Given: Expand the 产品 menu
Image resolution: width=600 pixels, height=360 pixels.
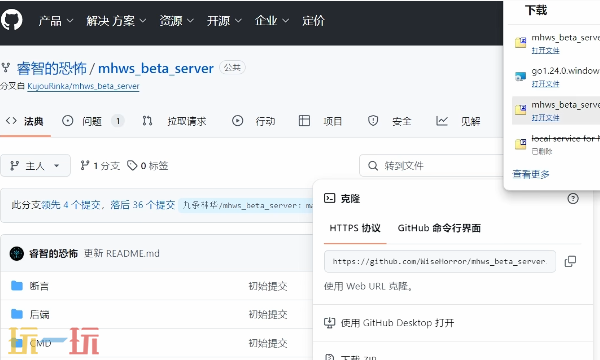Looking at the screenshot, I should point(55,21).
